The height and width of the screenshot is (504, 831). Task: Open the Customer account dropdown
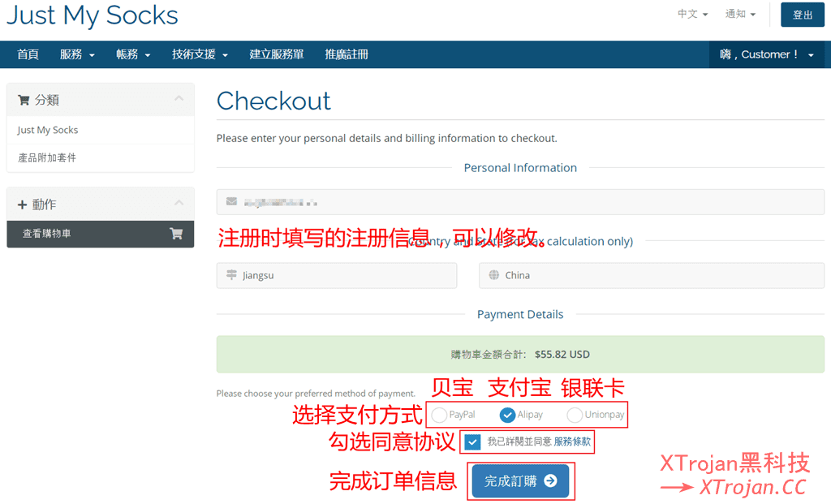pyautogui.click(x=766, y=54)
